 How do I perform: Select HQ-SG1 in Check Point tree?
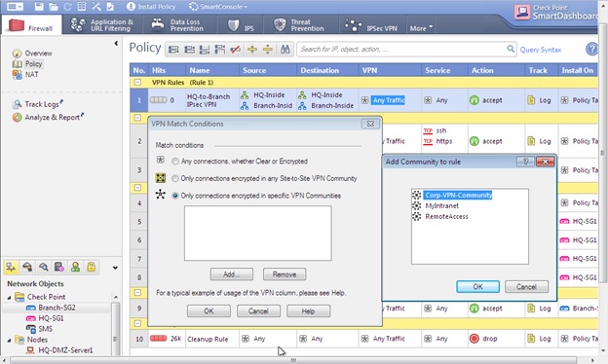pyautogui.click(x=51, y=318)
